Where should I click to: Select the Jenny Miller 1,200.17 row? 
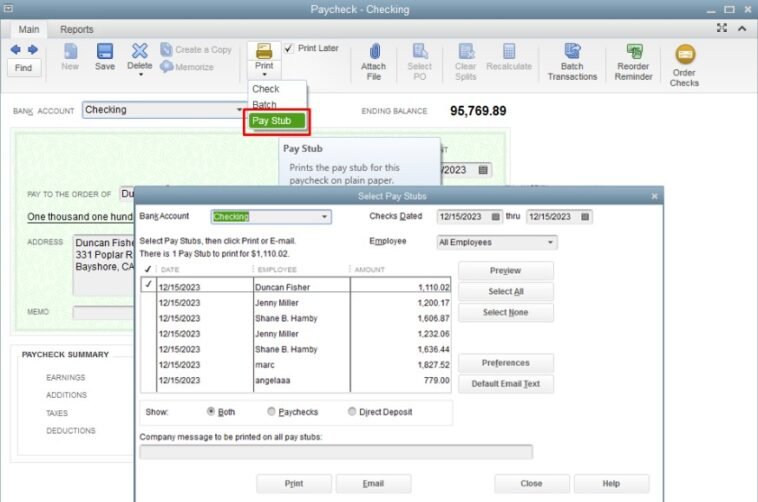coord(295,303)
